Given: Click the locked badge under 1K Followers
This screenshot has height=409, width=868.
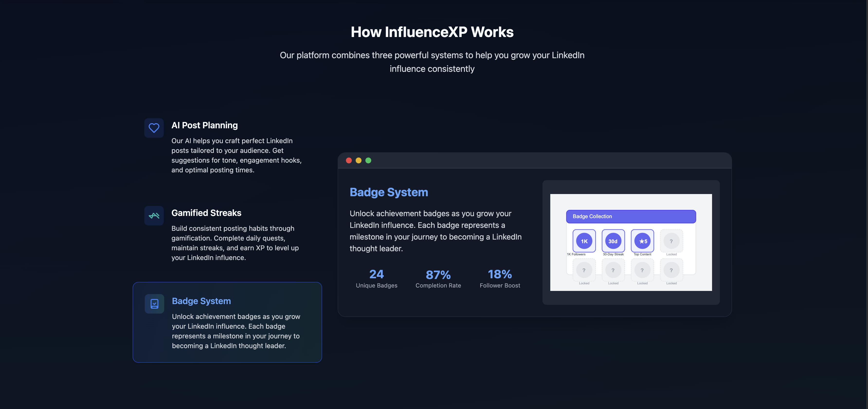Looking at the screenshot, I should pos(584,270).
